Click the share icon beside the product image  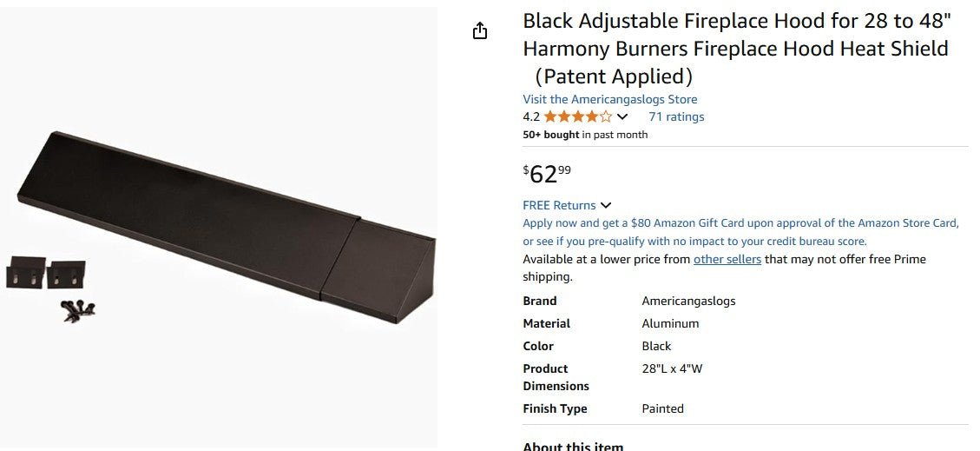(480, 31)
